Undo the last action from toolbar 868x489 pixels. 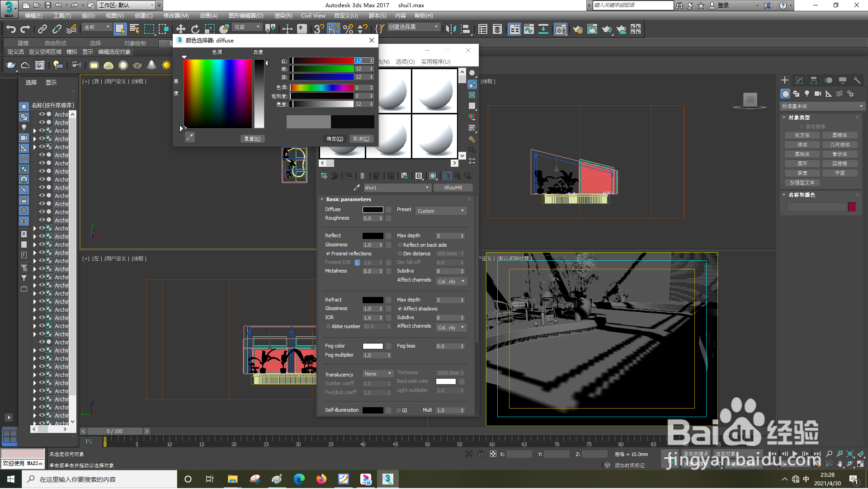11,29
